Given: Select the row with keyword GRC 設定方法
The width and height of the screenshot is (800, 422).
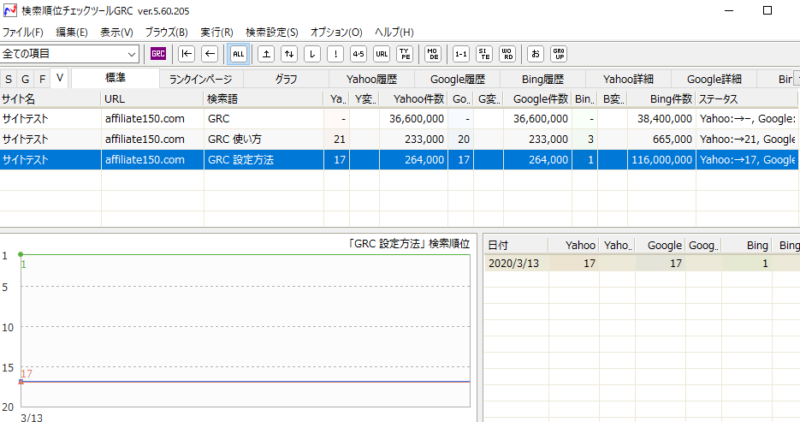Looking at the screenshot, I should [399, 160].
